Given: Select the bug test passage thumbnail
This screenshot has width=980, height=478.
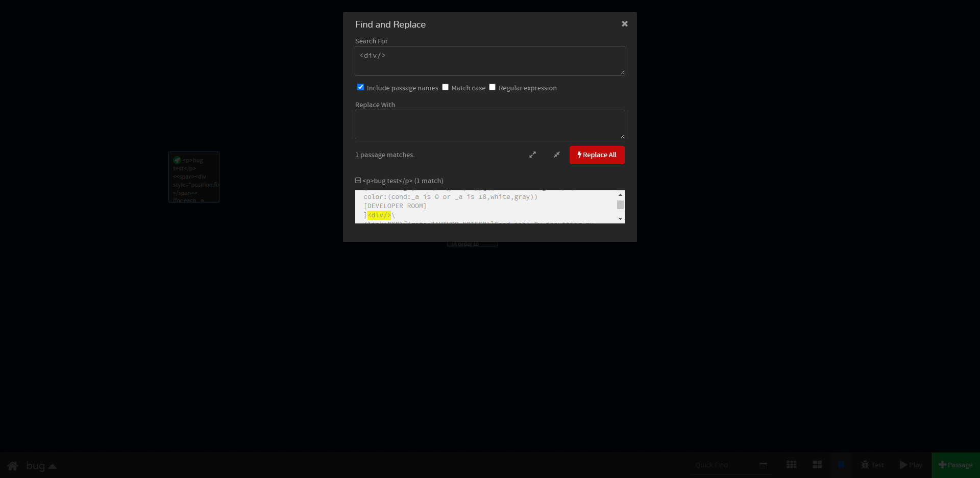Looking at the screenshot, I should [194, 177].
